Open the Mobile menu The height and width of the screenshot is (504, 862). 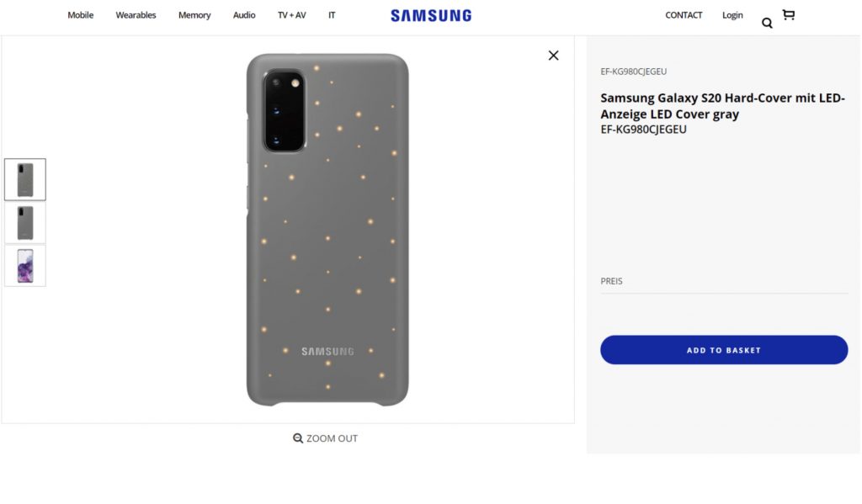tap(81, 15)
